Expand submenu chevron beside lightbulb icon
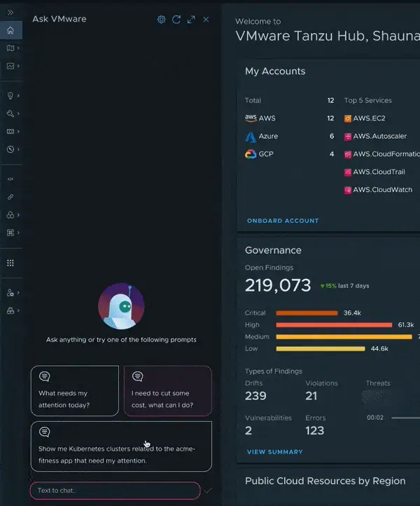 click(18, 95)
